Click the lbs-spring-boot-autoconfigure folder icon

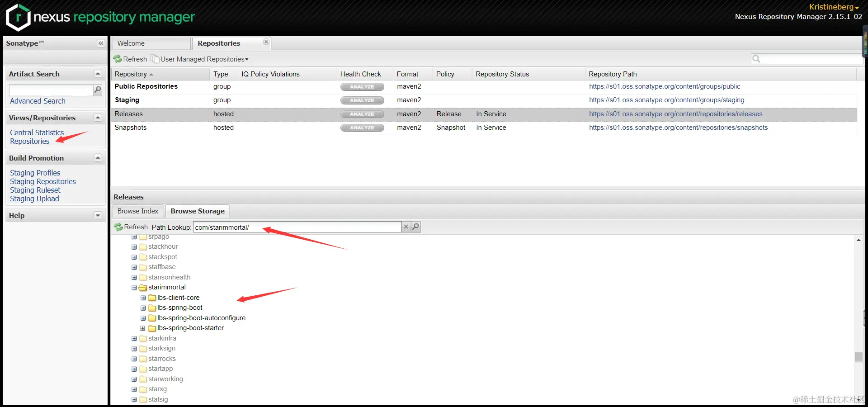tap(152, 318)
